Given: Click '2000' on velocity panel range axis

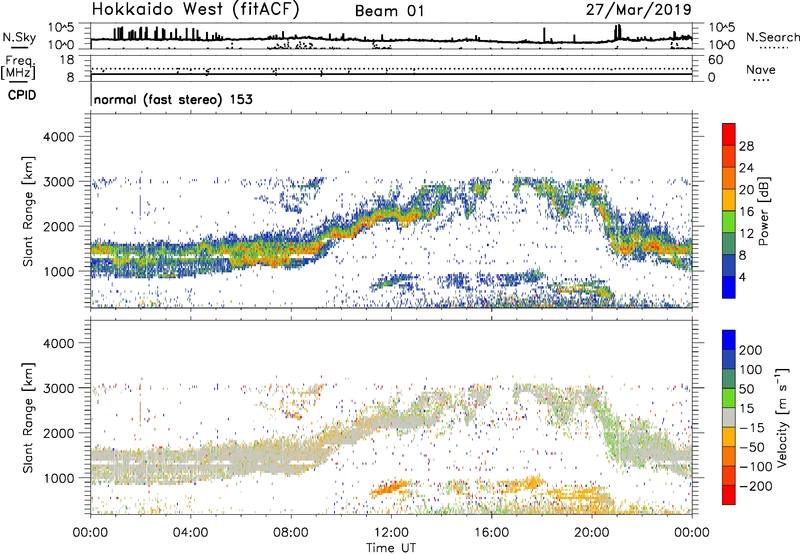Looking at the screenshot, I should click(59, 433).
